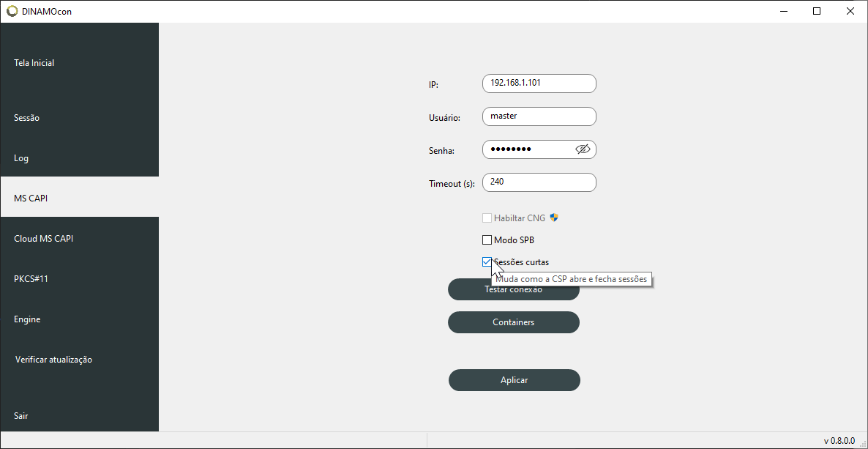Screen dimensions: 868x449
Task: Close the DINAMOcon window
Action: coord(850,11)
